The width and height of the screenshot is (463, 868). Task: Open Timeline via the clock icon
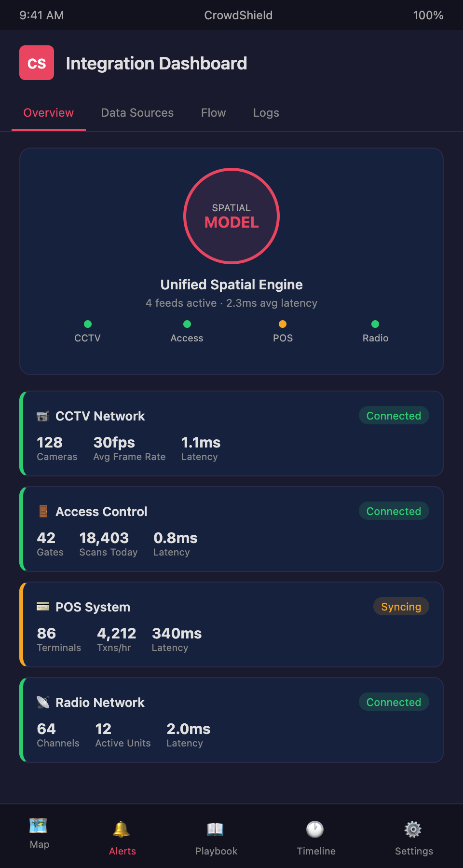[315, 829]
